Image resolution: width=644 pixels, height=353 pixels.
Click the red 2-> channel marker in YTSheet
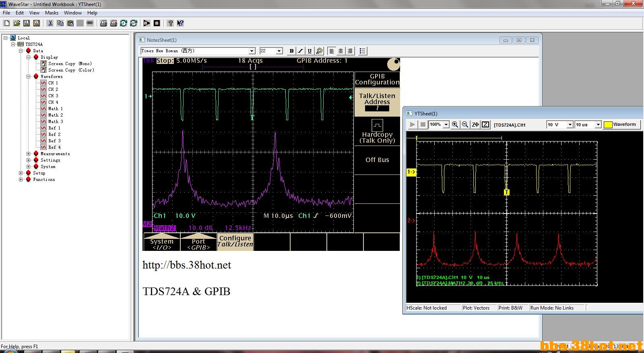tap(411, 220)
